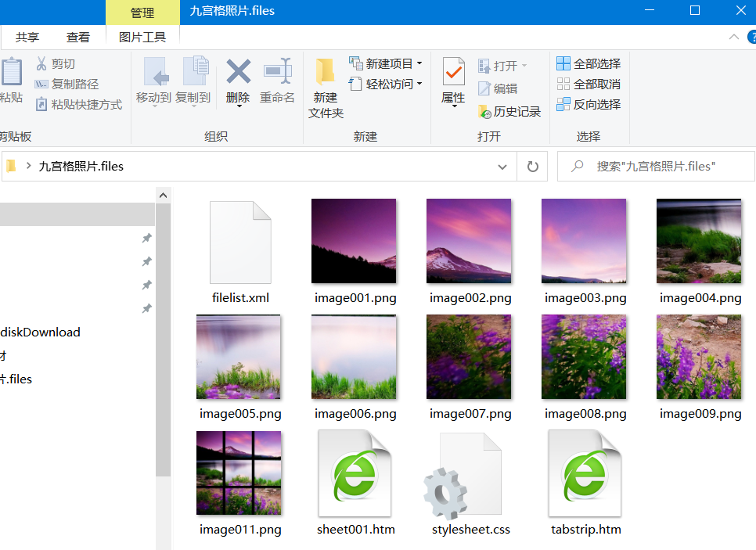The image size is (756, 550).
Task: Open the Copy to (复制到) command
Action: (x=193, y=81)
